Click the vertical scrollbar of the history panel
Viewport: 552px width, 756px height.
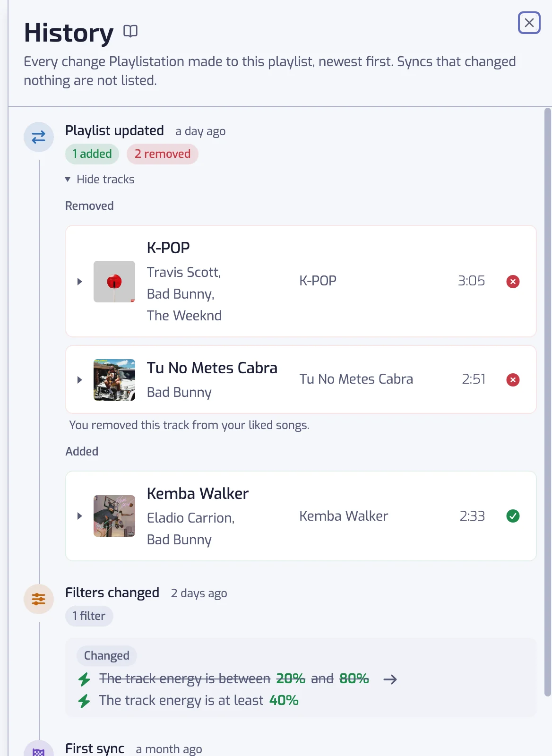tap(548, 402)
